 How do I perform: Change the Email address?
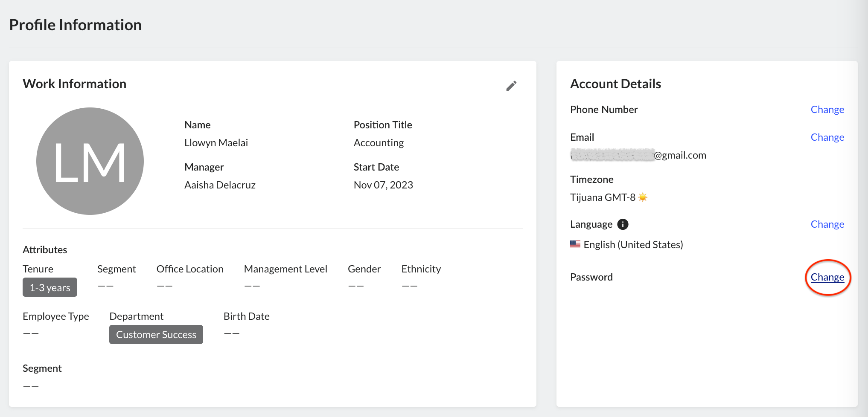[x=827, y=137]
